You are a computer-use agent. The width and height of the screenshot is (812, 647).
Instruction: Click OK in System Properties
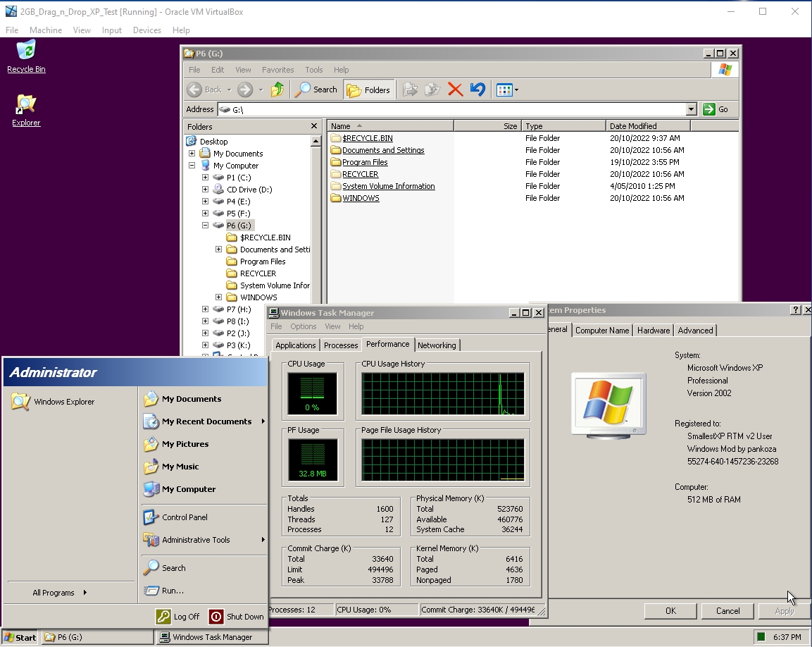click(x=670, y=611)
